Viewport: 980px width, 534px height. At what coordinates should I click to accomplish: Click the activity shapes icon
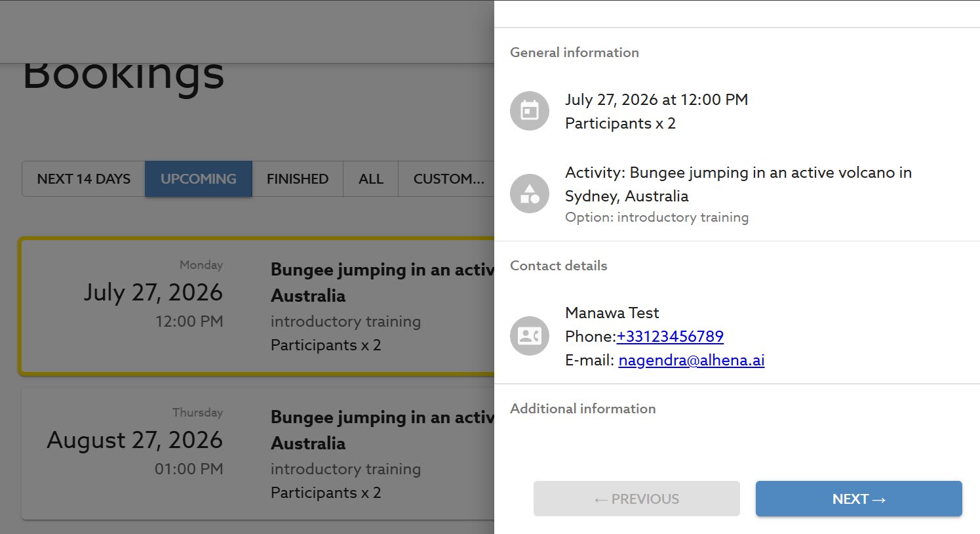coord(530,194)
